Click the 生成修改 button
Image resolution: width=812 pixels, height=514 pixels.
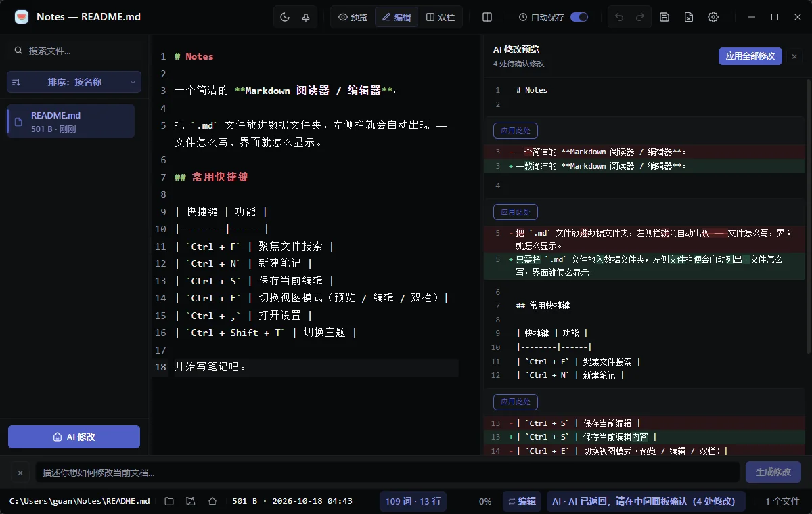(x=773, y=472)
